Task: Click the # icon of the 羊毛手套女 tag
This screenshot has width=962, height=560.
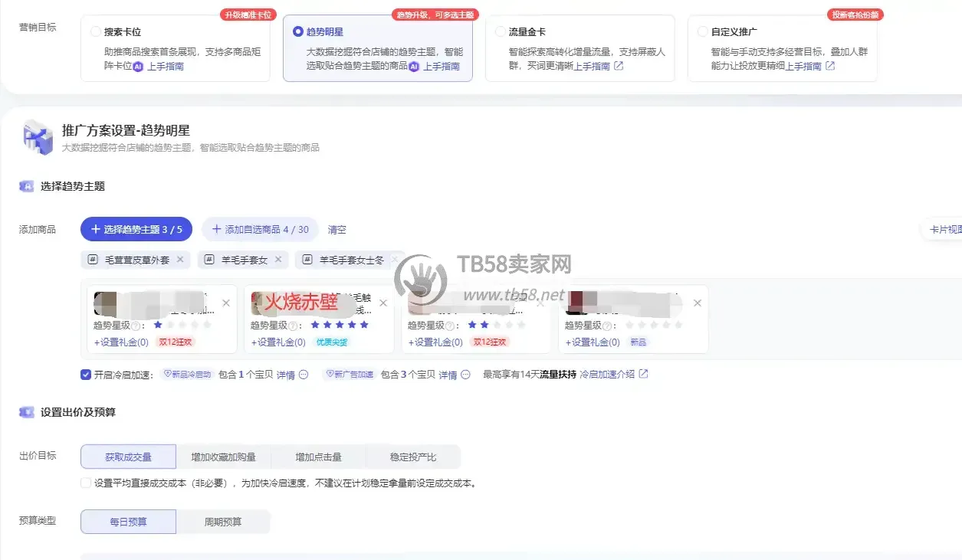Action: click(x=208, y=260)
